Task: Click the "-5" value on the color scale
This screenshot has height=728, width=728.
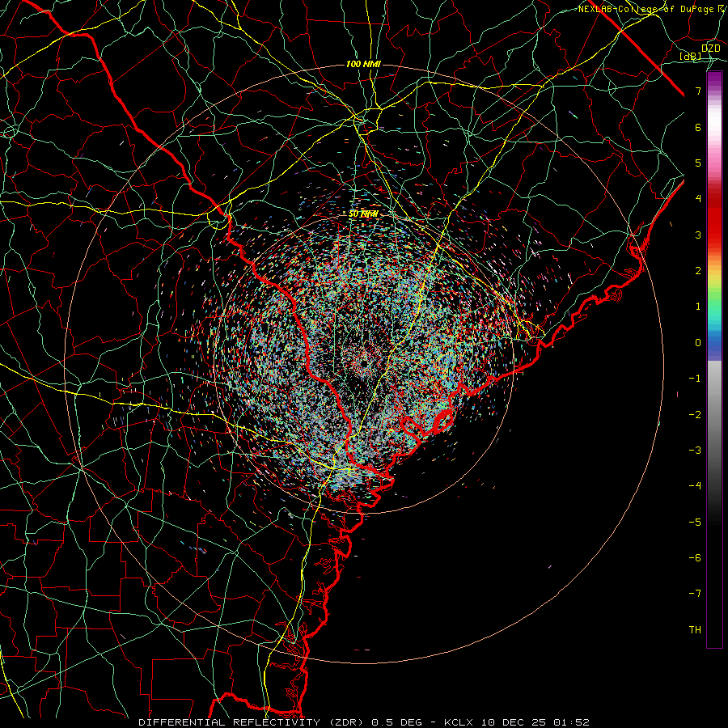Action: pyautogui.click(x=695, y=523)
